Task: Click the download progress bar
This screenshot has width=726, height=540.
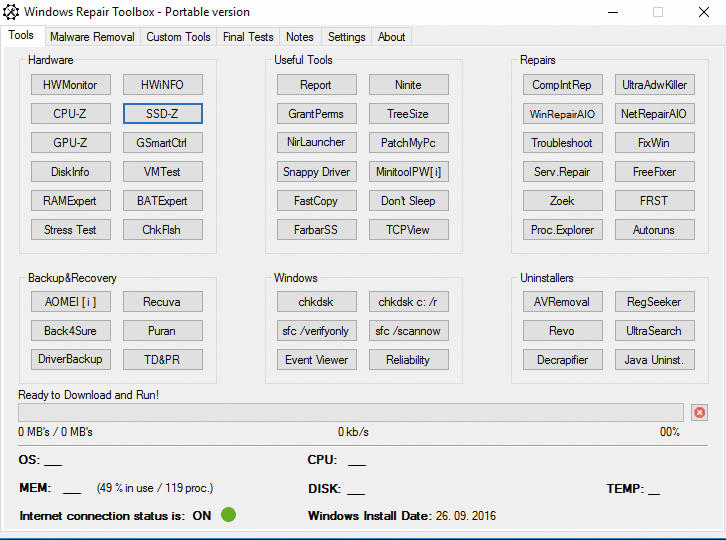Action: coord(350,412)
